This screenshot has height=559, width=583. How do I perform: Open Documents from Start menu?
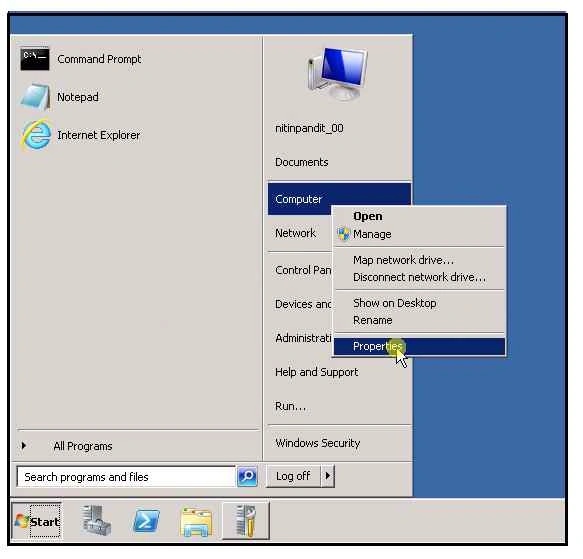(x=302, y=162)
